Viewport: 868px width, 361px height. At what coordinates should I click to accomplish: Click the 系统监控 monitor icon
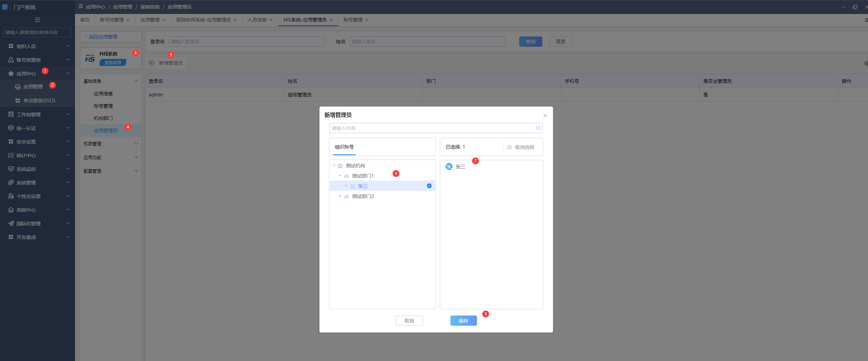click(x=11, y=169)
